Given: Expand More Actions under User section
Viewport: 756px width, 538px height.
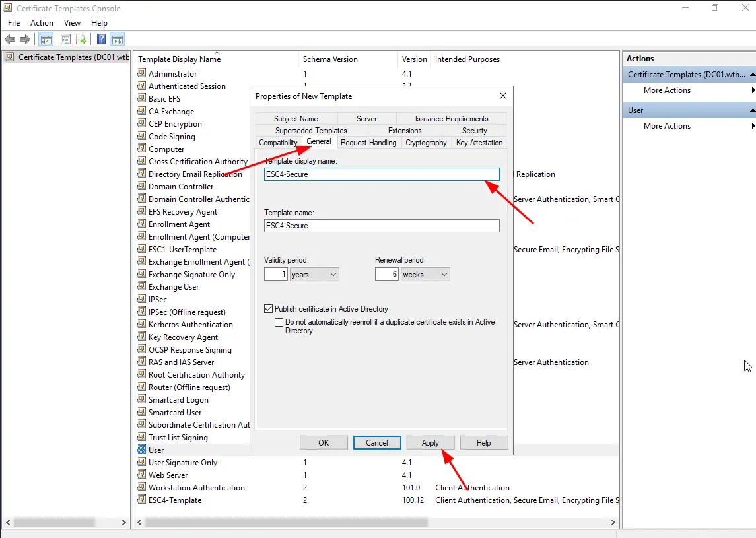Looking at the screenshot, I should [667, 126].
